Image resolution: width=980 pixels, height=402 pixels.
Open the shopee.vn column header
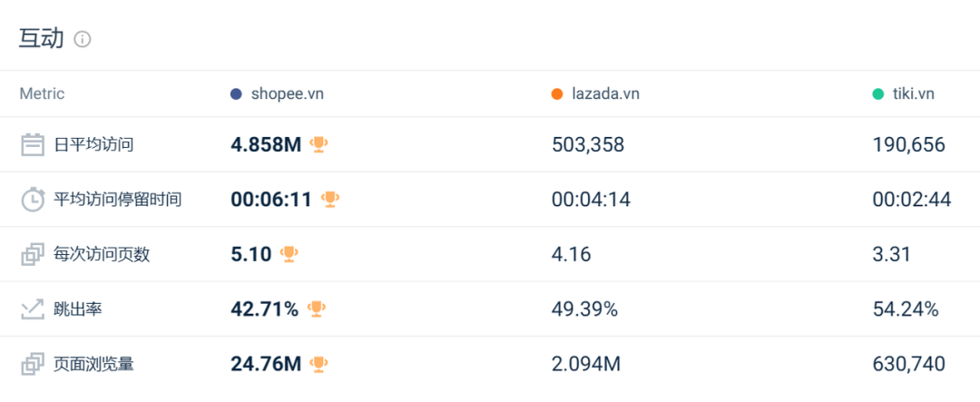287,93
